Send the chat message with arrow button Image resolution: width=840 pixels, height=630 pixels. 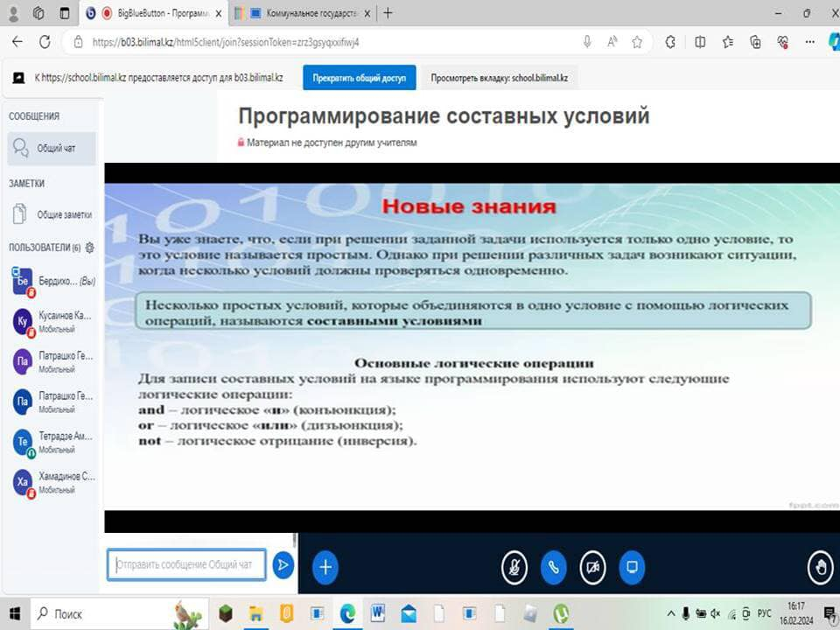pos(283,565)
